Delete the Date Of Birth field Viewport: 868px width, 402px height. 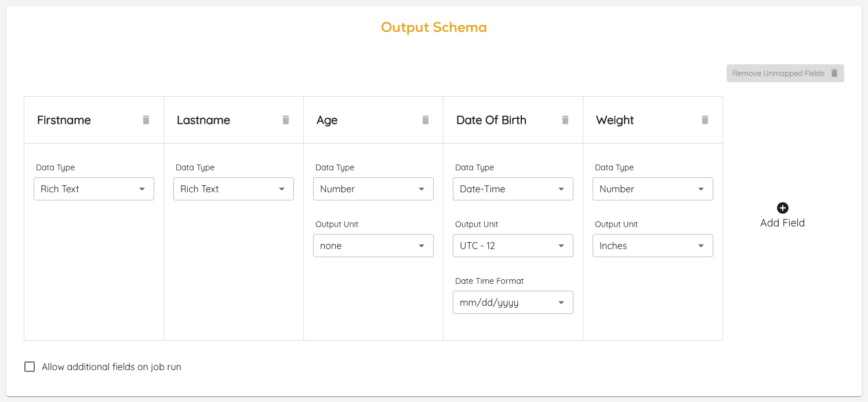pyautogui.click(x=565, y=120)
